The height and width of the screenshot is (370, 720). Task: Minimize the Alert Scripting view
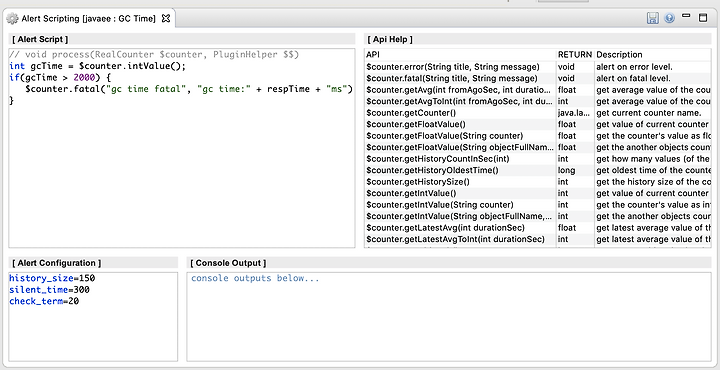[x=686, y=16]
